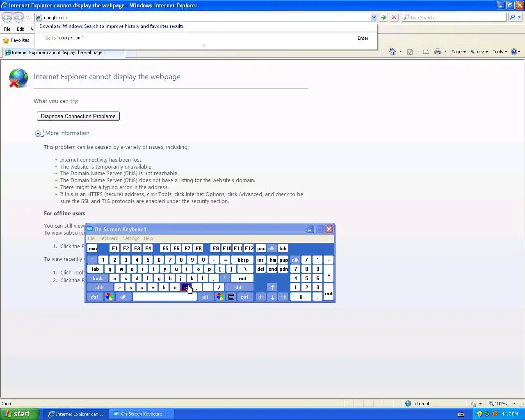Open the Edit menu in Internet Explorer
The height and width of the screenshot is (420, 525).
pos(21,29)
